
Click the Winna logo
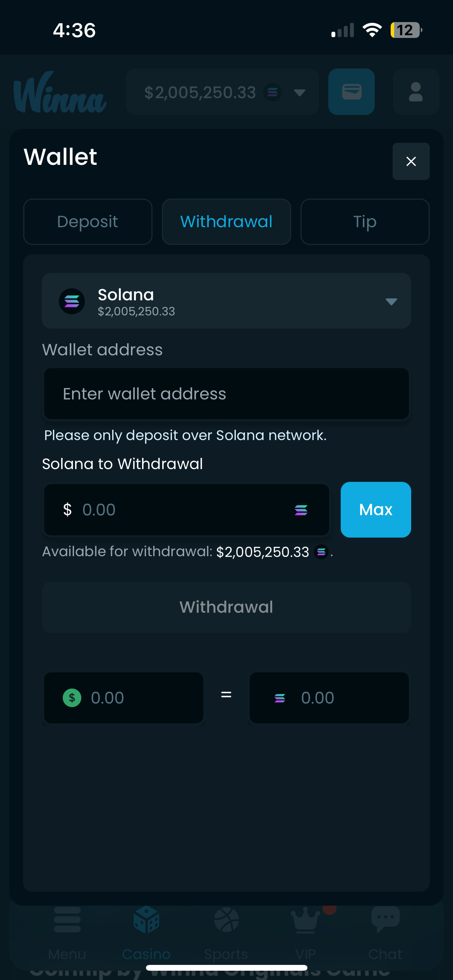pos(60,92)
